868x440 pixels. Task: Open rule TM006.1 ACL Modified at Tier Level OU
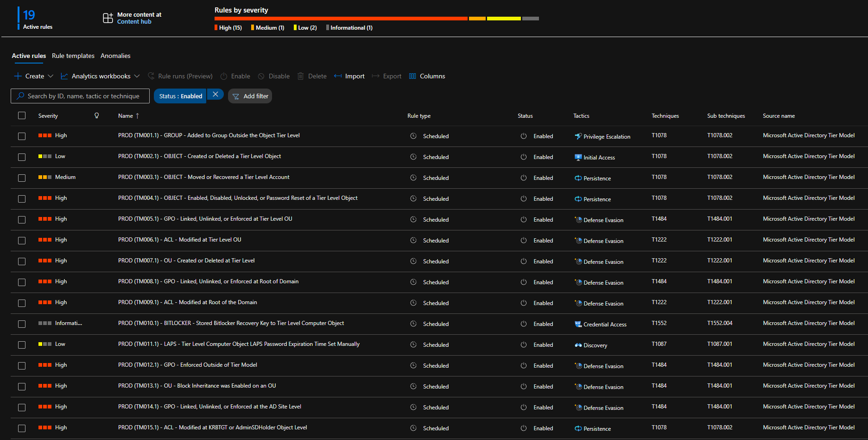[x=180, y=240]
